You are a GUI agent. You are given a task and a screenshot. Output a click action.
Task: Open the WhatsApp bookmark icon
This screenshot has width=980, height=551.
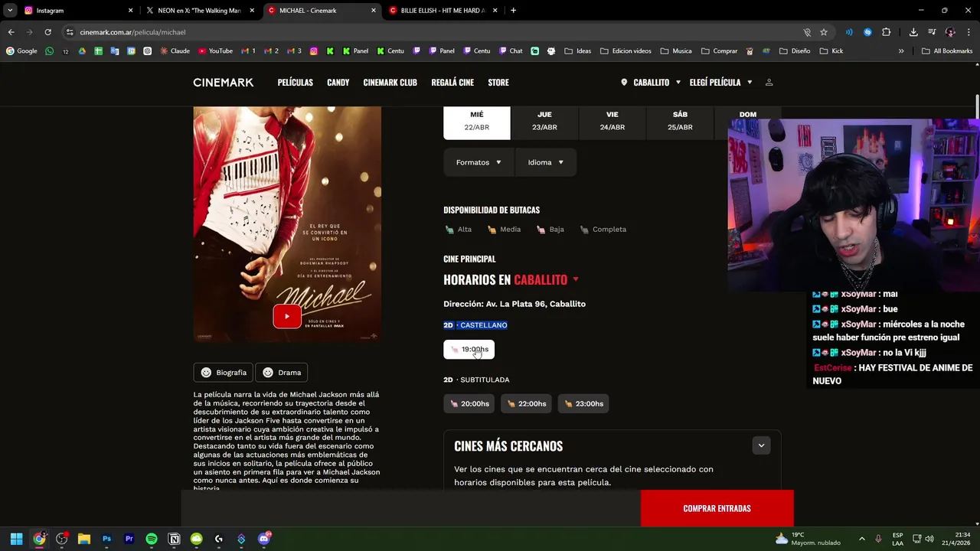(x=50, y=51)
